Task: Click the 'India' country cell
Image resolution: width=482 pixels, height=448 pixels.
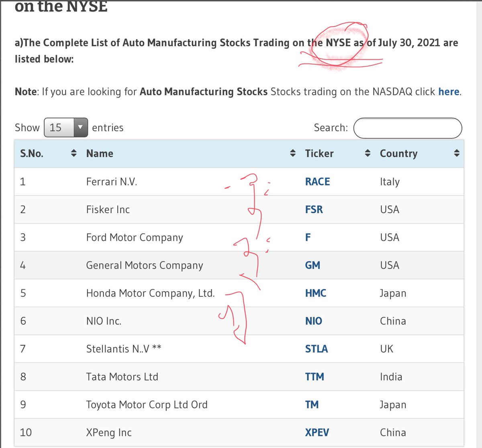Action: pos(391,377)
